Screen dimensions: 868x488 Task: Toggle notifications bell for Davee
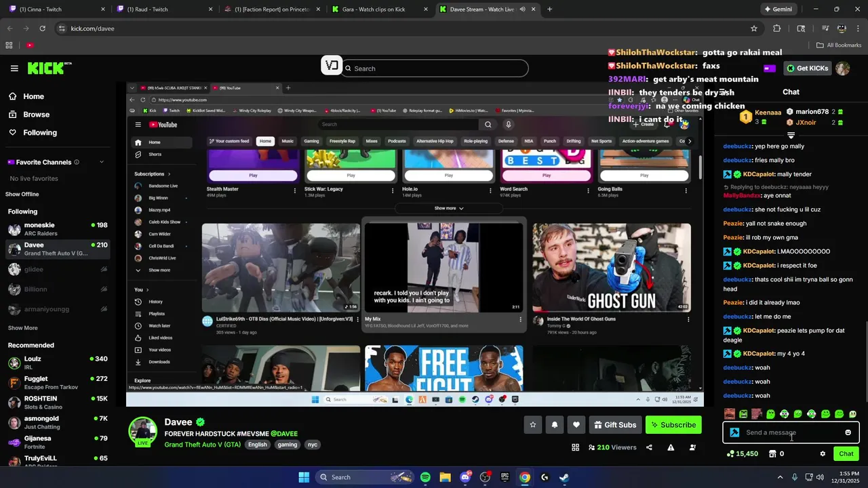pyautogui.click(x=555, y=425)
